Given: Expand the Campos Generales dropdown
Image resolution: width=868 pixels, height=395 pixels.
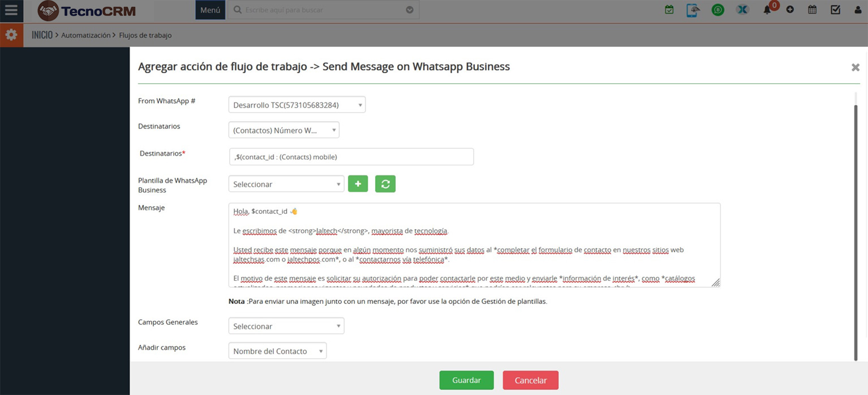Looking at the screenshot, I should (x=286, y=326).
